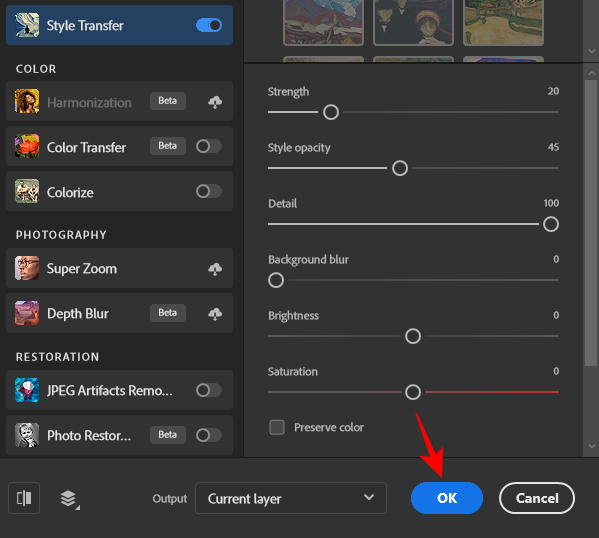
Task: Switch on the Photo Restoration toggle
Action: [x=209, y=435]
